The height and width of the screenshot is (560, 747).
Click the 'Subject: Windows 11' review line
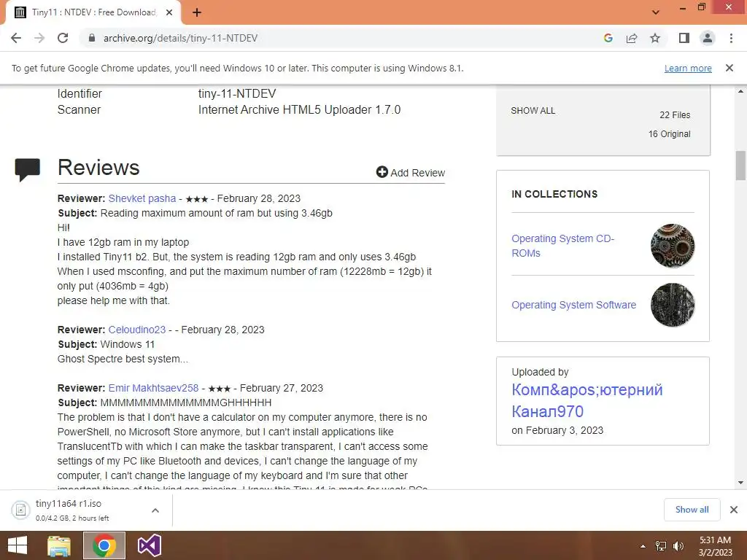click(107, 344)
